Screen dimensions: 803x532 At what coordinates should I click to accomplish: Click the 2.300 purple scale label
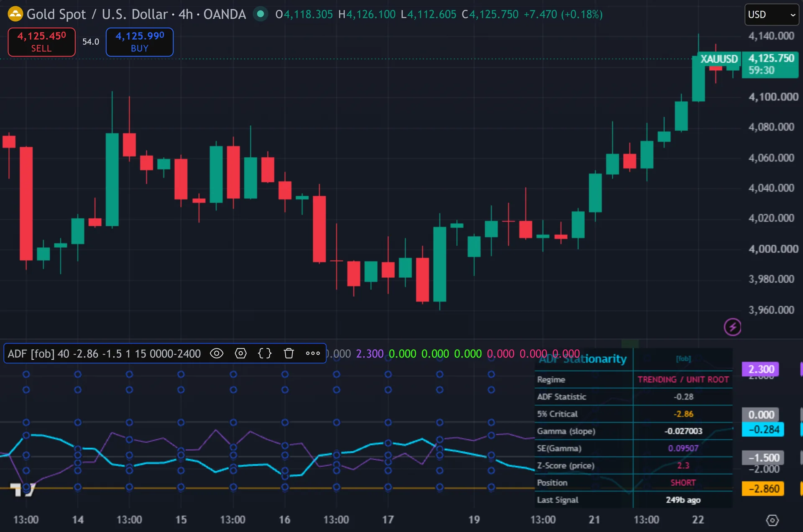pyautogui.click(x=761, y=369)
